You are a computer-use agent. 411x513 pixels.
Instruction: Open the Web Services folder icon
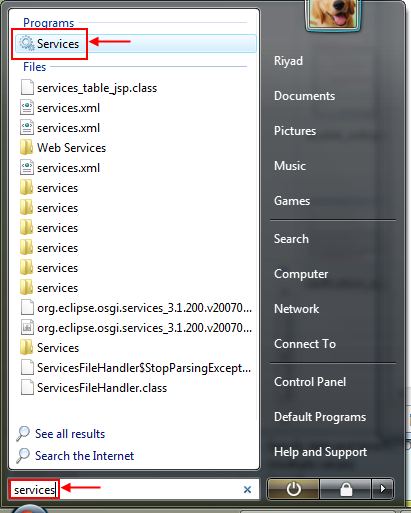pyautogui.click(x=26, y=148)
